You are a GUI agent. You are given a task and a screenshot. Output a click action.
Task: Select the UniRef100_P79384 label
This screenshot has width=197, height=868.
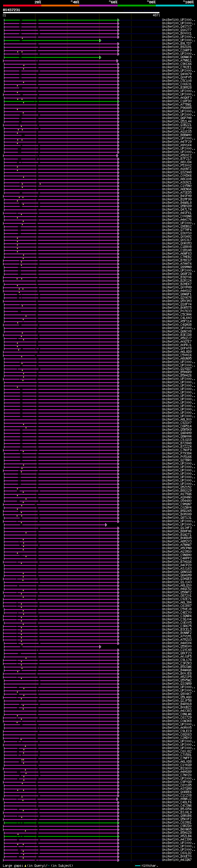coord(177,454)
